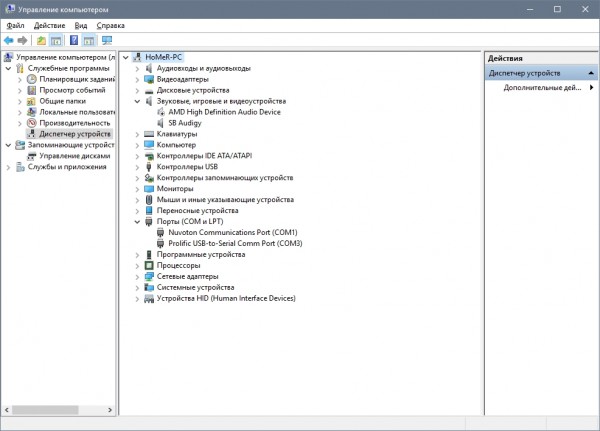Expand the Службы и приложения node
600x431 pixels.
tap(8, 167)
